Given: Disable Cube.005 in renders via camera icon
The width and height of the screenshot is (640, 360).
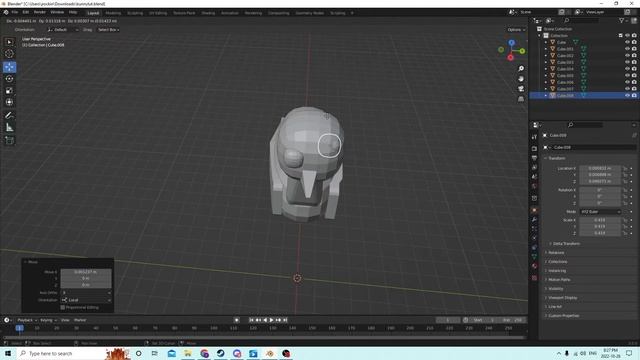Looking at the screenshot, I should click(x=634, y=76).
